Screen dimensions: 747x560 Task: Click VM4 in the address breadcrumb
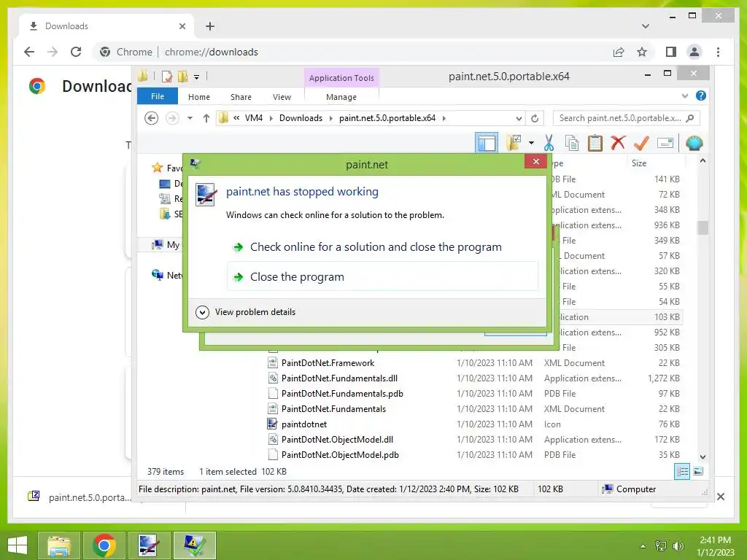tap(253, 118)
